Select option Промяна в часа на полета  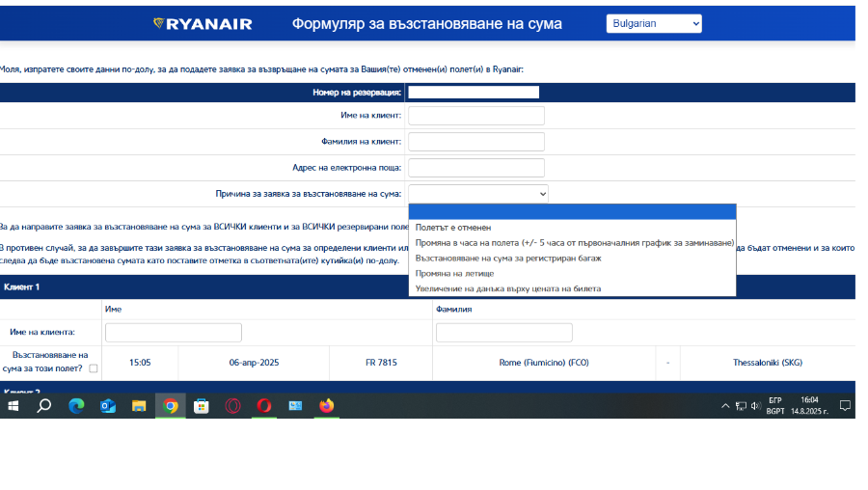click(x=574, y=243)
